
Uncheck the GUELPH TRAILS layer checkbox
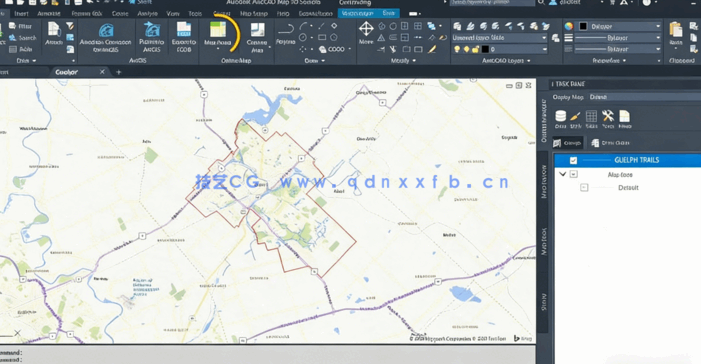[574, 160]
